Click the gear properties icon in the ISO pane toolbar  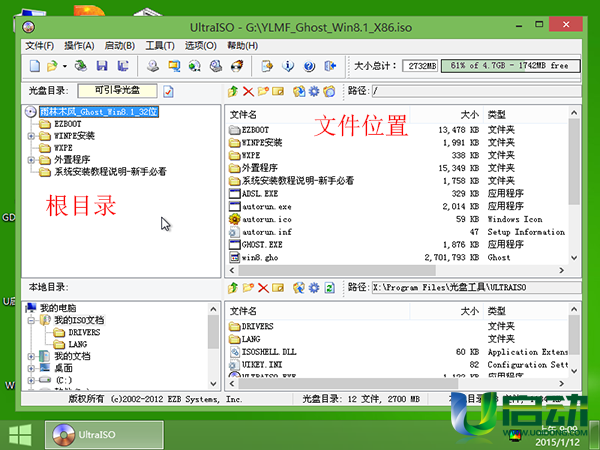tap(314, 91)
